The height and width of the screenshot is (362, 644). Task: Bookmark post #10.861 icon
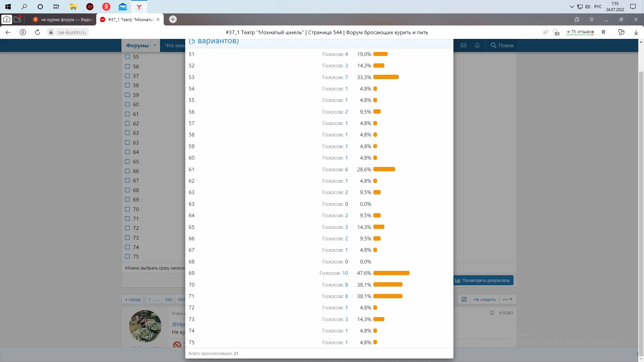point(492,313)
